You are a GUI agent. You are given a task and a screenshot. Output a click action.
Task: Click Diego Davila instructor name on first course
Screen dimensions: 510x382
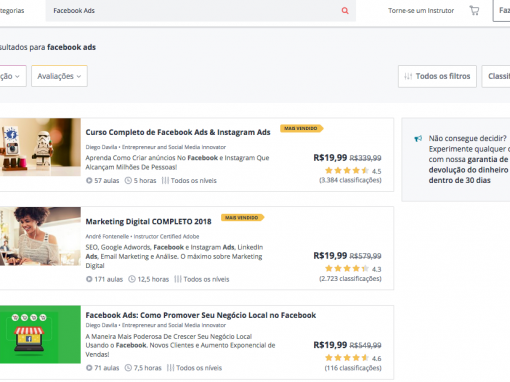(x=101, y=147)
